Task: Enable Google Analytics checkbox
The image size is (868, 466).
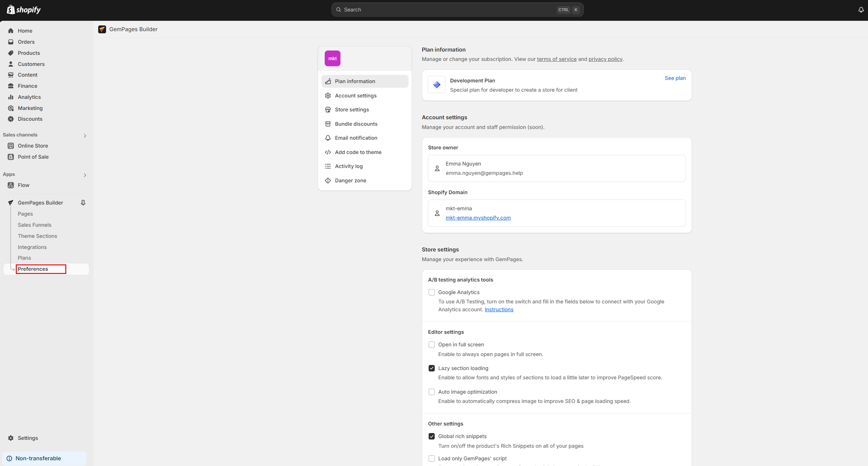Action: [431, 292]
